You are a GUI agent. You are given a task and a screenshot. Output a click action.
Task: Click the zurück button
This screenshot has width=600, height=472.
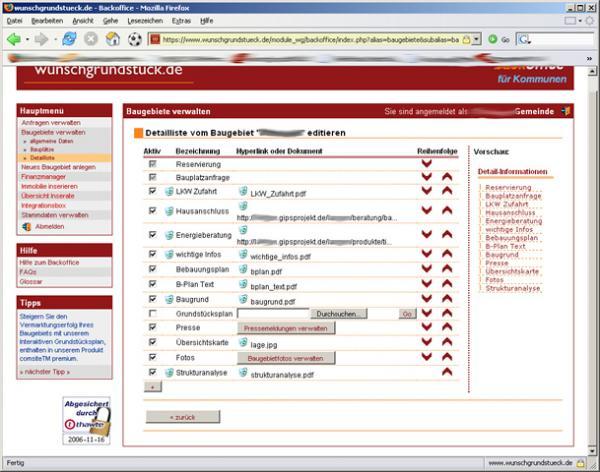click(183, 417)
